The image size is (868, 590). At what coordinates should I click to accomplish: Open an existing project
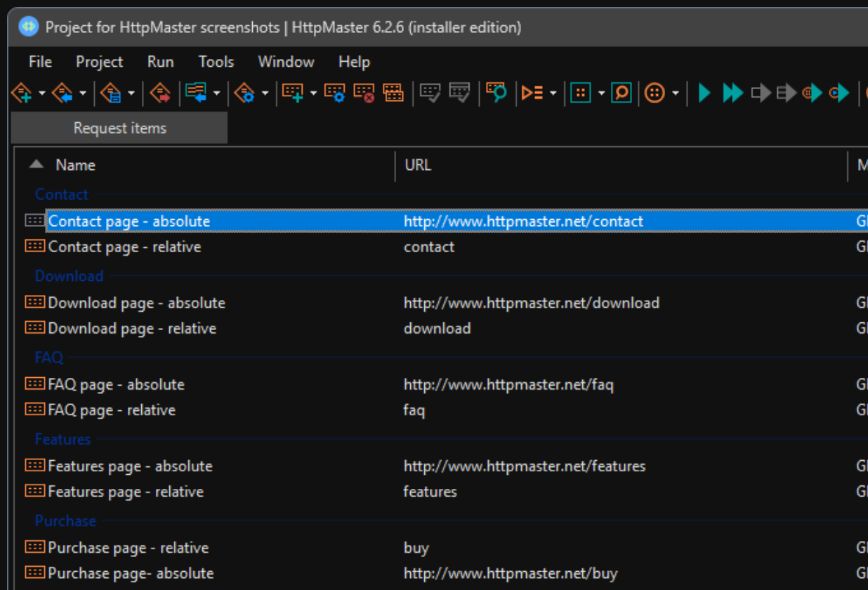pyautogui.click(x=63, y=92)
